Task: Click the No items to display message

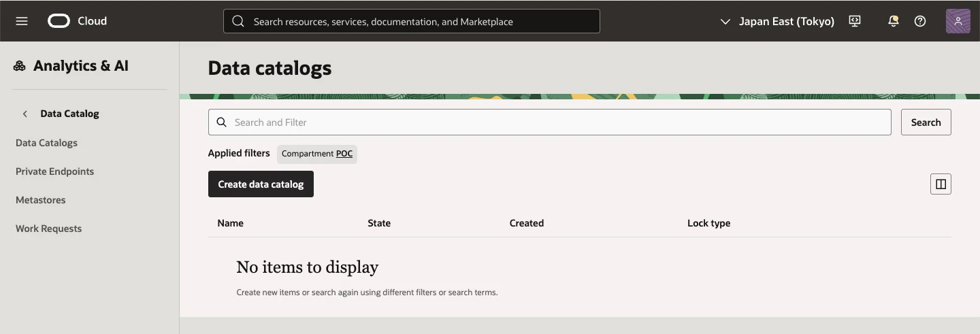Action: click(x=307, y=267)
